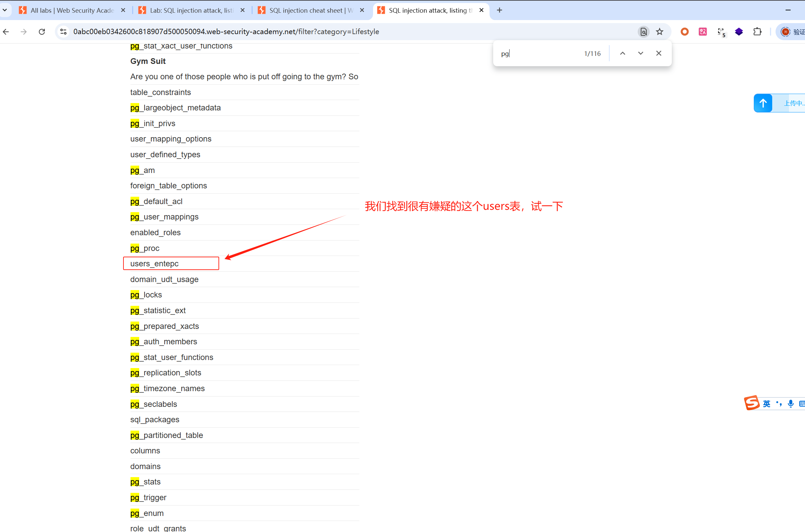This screenshot has width=805, height=532.
Task: Reload the current page
Action: (x=42, y=31)
